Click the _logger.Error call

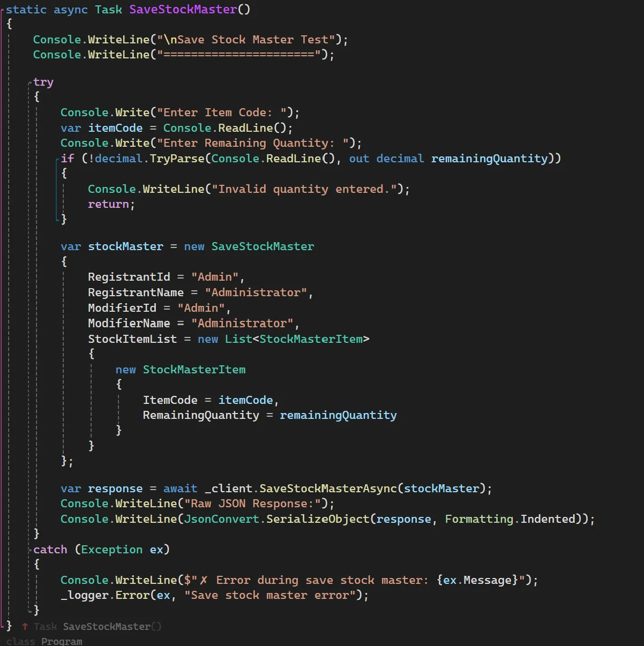point(105,595)
